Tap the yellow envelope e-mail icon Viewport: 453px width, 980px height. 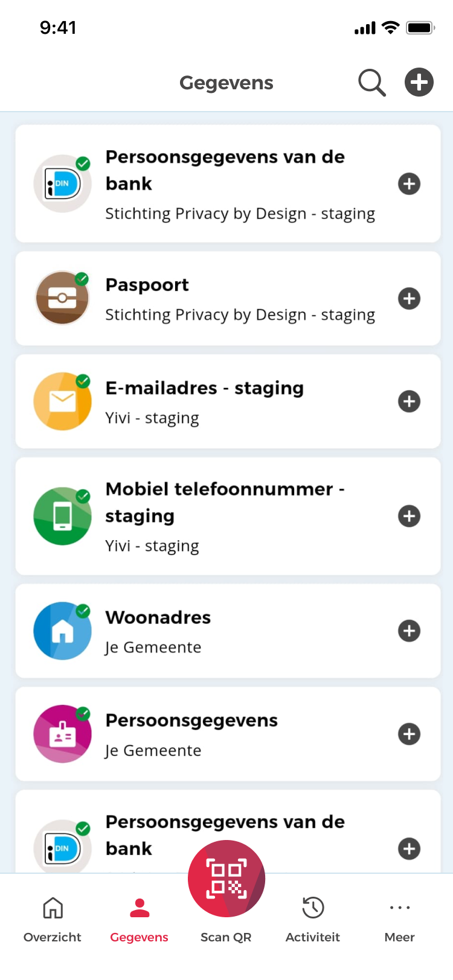click(62, 401)
